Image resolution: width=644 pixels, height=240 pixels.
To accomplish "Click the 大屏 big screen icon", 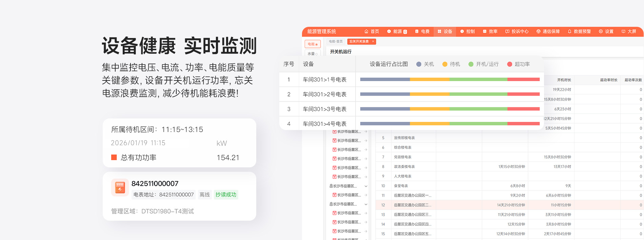I will point(623,32).
